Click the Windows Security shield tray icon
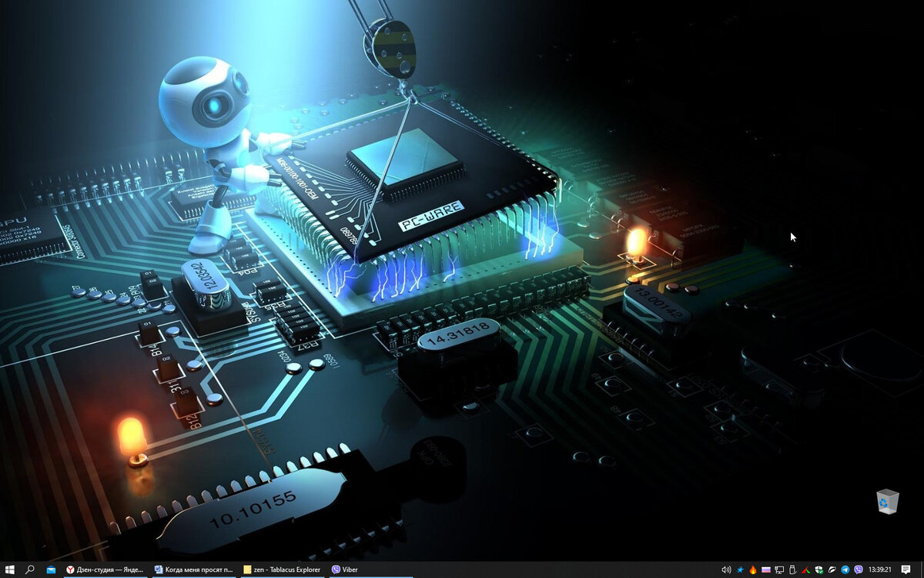 [819, 570]
